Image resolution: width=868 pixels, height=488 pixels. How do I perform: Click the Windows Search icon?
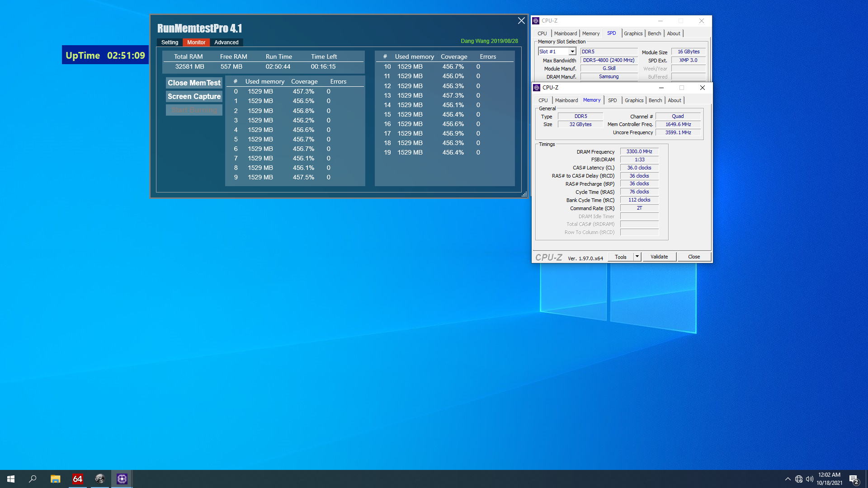(32, 479)
